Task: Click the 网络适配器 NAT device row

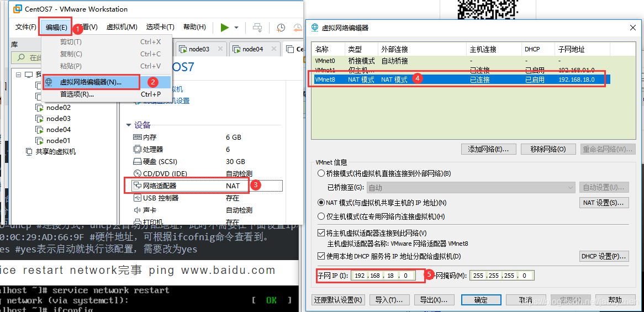Action: coord(208,186)
